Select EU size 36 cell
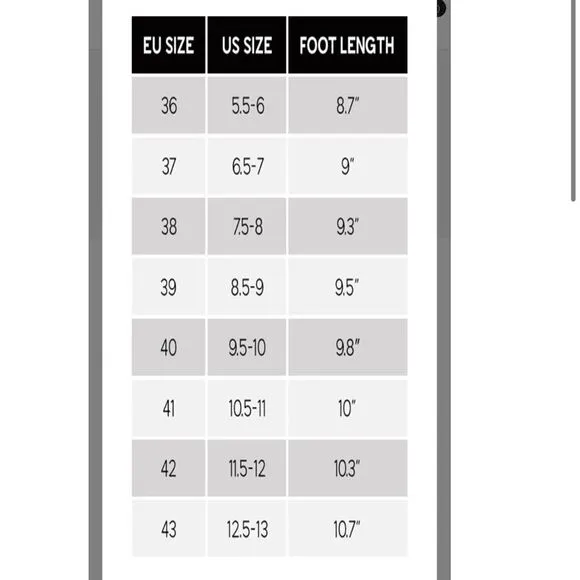The height and width of the screenshot is (580, 580). coord(168,105)
